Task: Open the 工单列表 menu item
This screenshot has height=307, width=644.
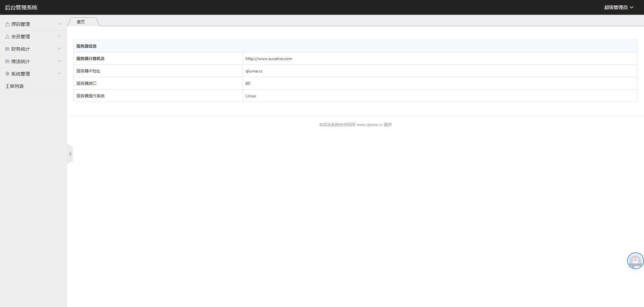Action: point(14,86)
